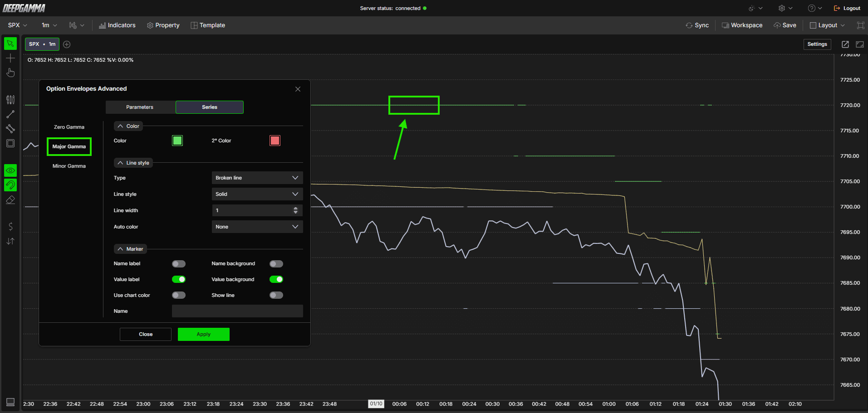Open the Line style dropdown showing Solid

pyautogui.click(x=257, y=194)
